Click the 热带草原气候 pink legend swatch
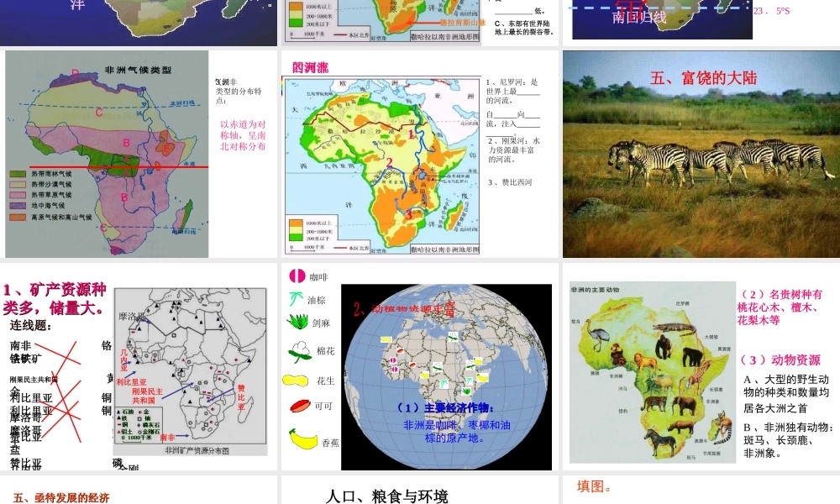Screen dimensions: 840x504 (x=18, y=195)
